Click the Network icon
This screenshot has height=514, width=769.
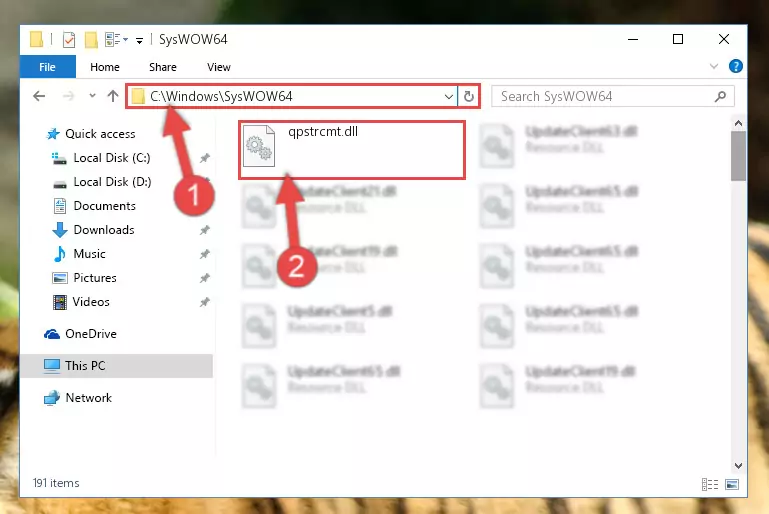[x=52, y=398]
